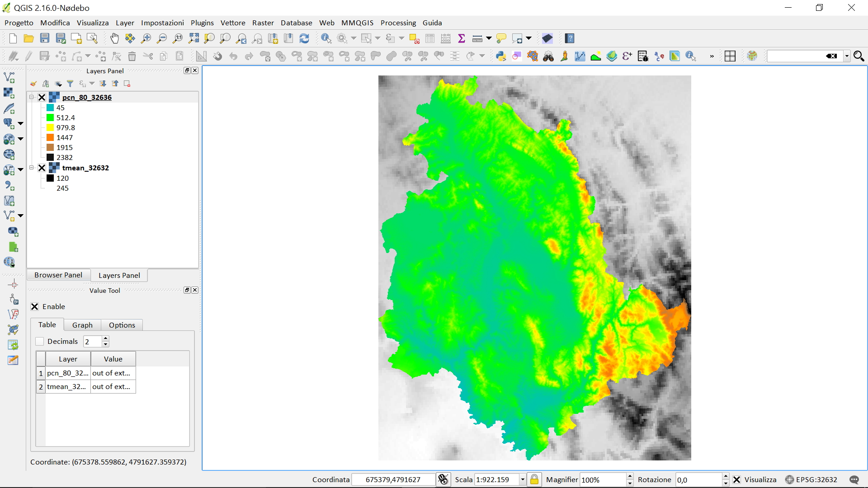The image size is (868, 488).
Task: Open the Raster menu
Action: 263,23
